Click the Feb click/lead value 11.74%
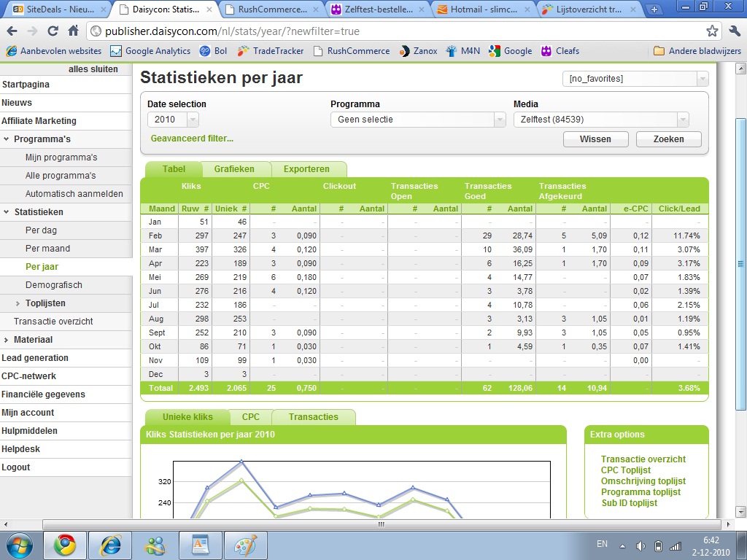 (x=686, y=236)
